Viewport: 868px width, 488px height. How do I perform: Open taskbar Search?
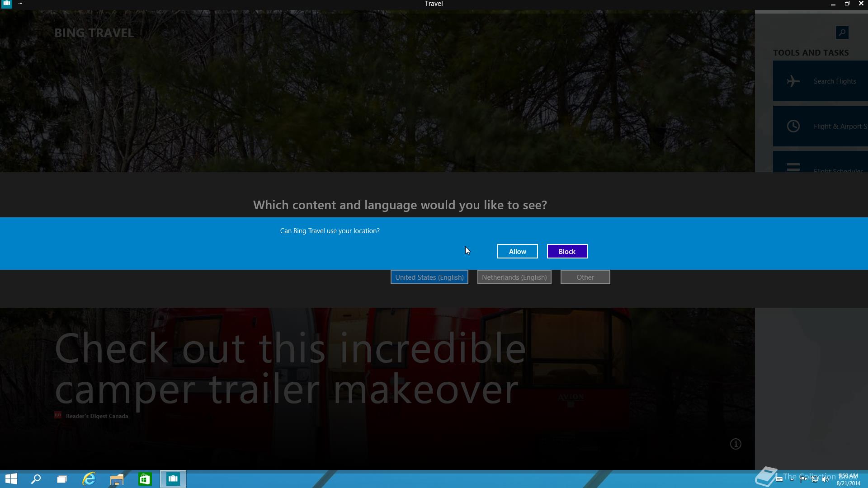pyautogui.click(x=36, y=479)
